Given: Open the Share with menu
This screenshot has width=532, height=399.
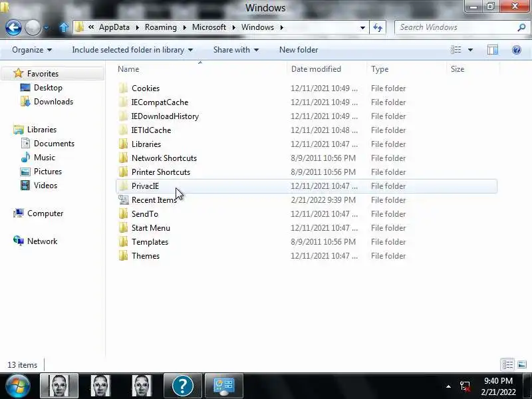Looking at the screenshot, I should (x=236, y=50).
